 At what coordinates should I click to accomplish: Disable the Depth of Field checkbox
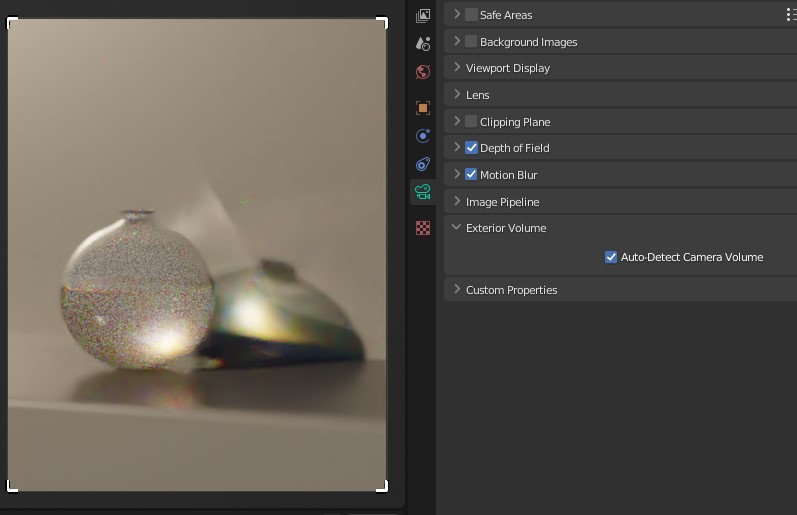[471, 148]
